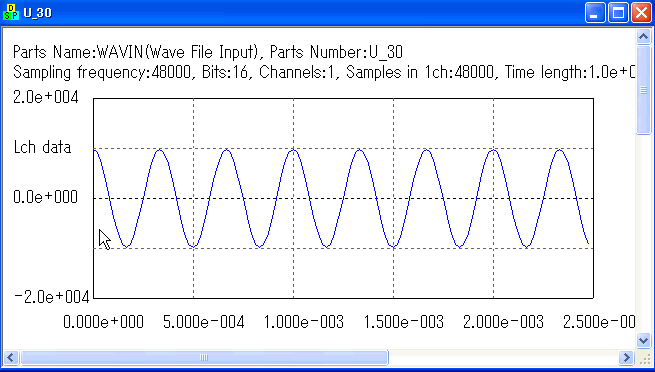The image size is (655, 372).
Task: Click the horizontal scrollbar thumb
Action: (204, 357)
